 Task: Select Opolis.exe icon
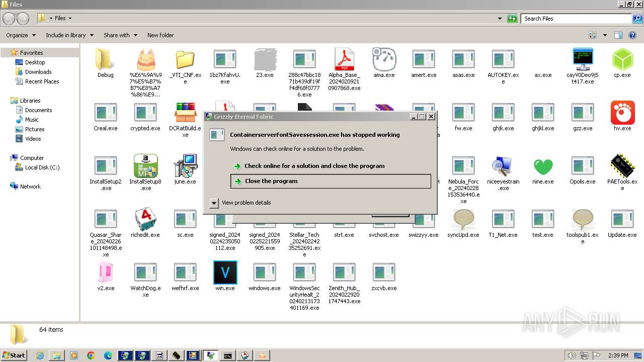click(x=583, y=166)
